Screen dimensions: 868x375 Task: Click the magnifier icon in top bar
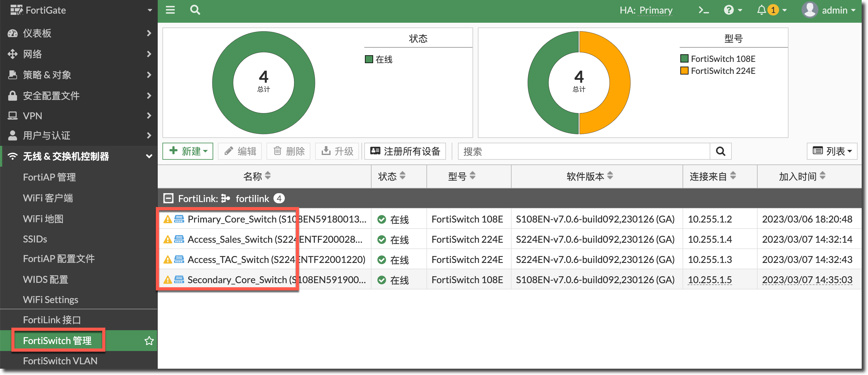point(195,10)
